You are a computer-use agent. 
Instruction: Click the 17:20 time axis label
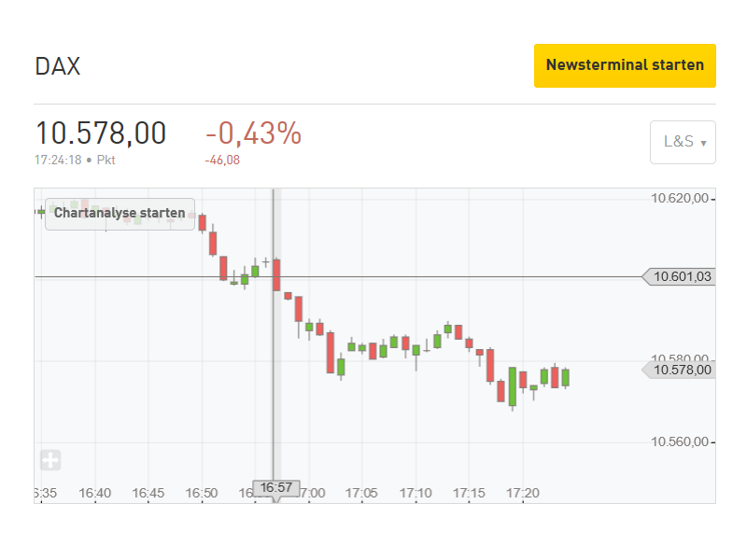(522, 493)
